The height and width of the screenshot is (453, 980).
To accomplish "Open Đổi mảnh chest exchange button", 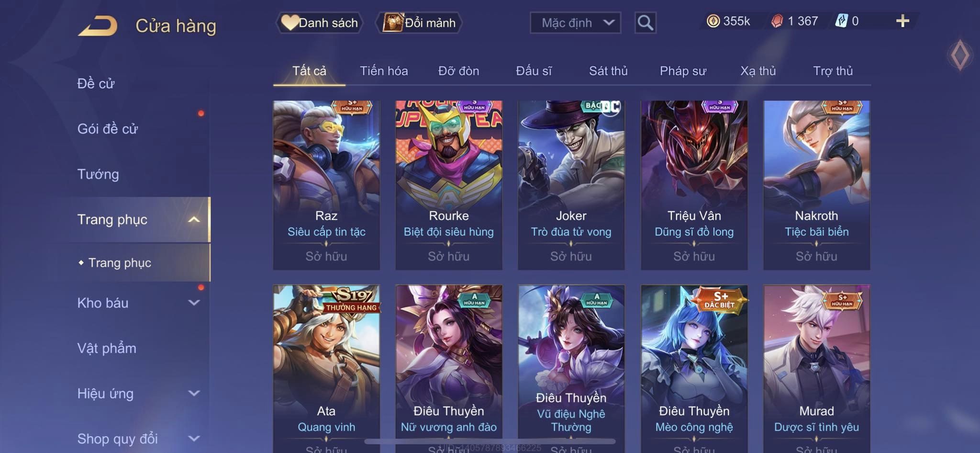I will (x=419, y=23).
